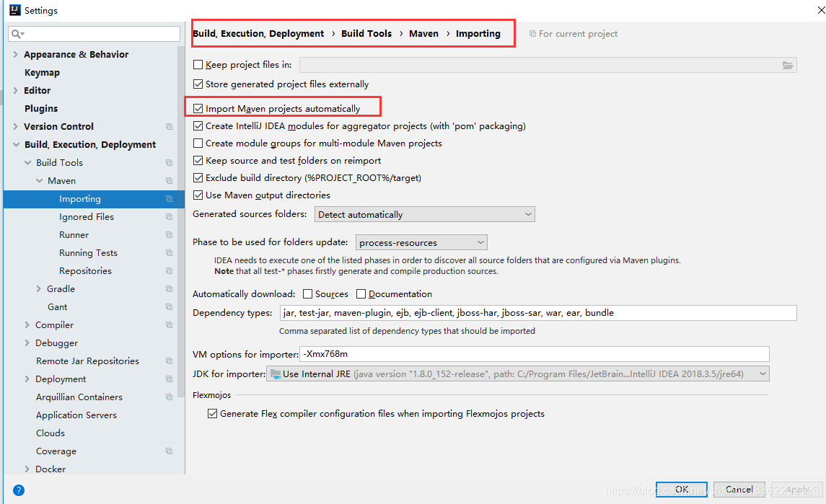The height and width of the screenshot is (504, 826).
Task: Click project-level icon beside Arquillian Containers
Action: pos(169,397)
